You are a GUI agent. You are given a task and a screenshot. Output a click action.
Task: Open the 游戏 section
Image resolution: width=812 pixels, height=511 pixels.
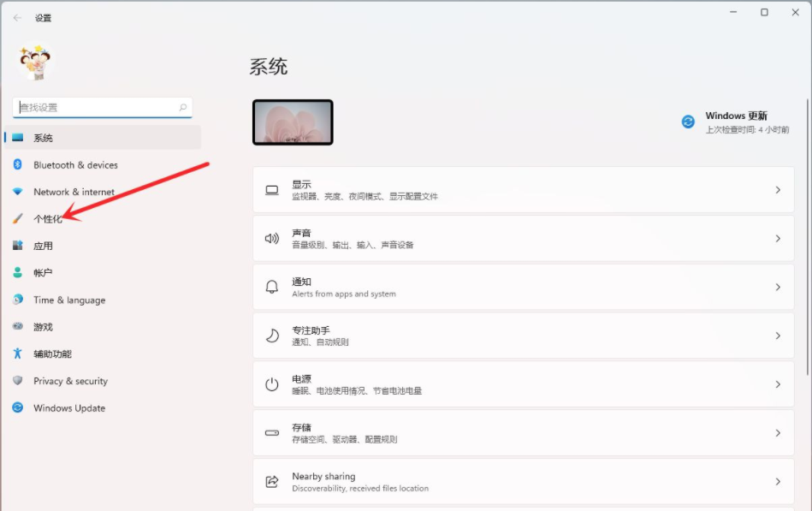103,326
